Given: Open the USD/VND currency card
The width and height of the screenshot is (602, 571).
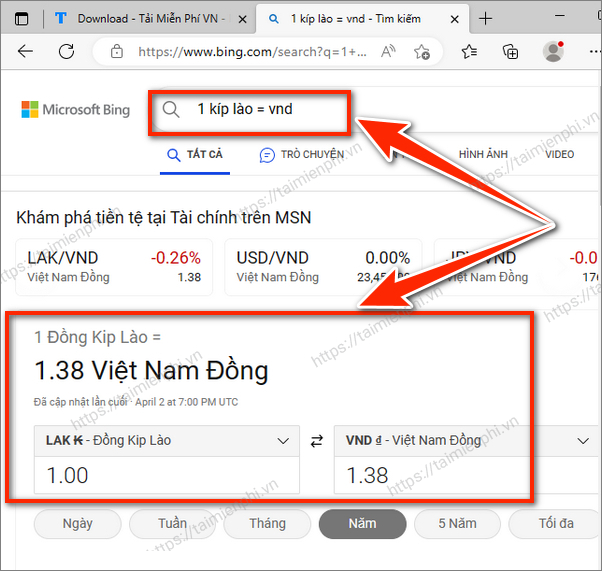Looking at the screenshot, I should [x=323, y=267].
